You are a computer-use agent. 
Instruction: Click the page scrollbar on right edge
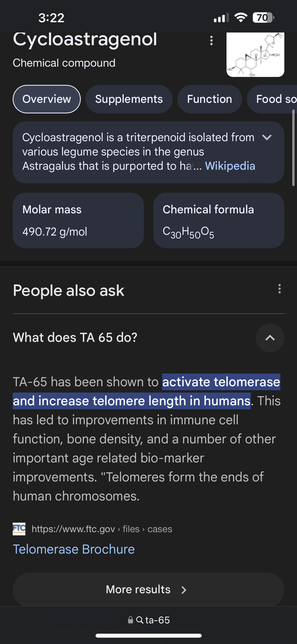tap(293, 148)
